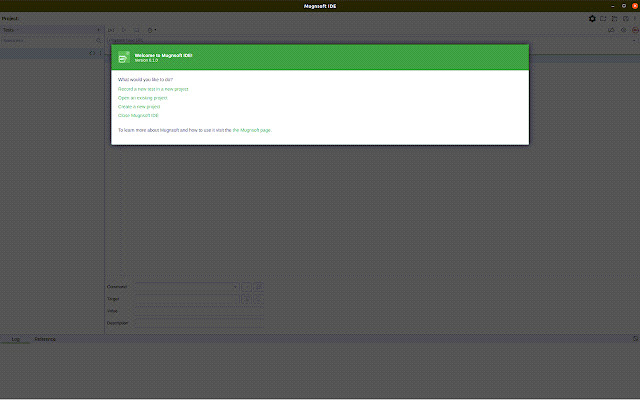The image size is (640, 400).
Task: Click the clear log icon at bottom right
Action: coord(635,339)
